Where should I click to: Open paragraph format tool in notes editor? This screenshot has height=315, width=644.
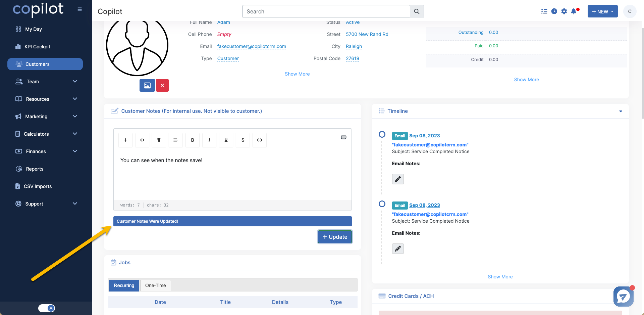coord(159,140)
